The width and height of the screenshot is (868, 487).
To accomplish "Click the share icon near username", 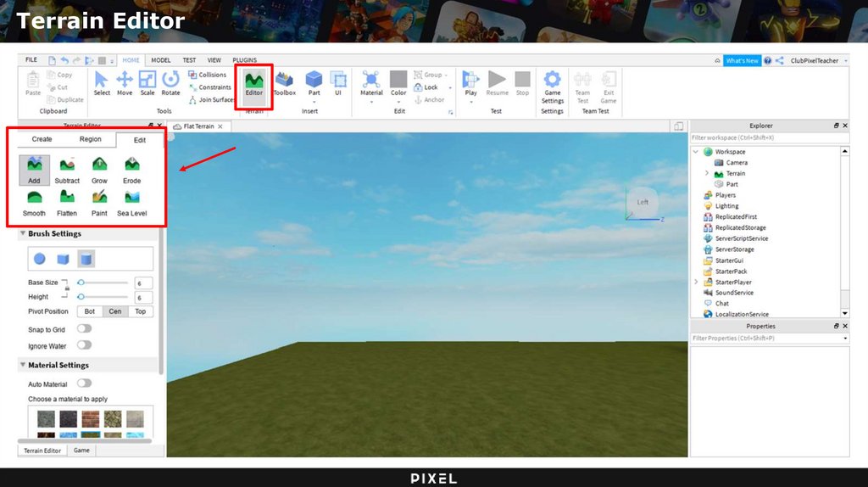I will point(780,60).
